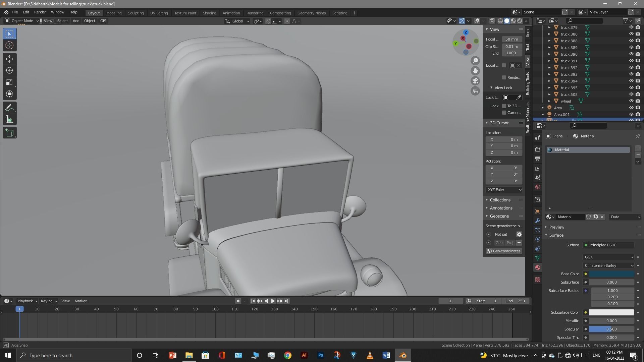Open the Render menu
Viewport: 644px width, 362px height.
[x=40, y=12]
